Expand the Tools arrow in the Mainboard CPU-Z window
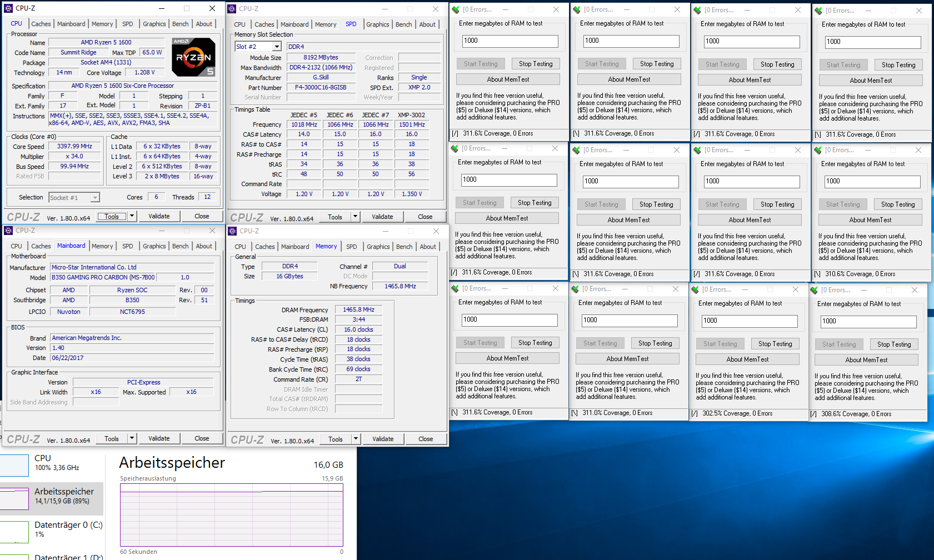The image size is (934, 560). pos(132,438)
